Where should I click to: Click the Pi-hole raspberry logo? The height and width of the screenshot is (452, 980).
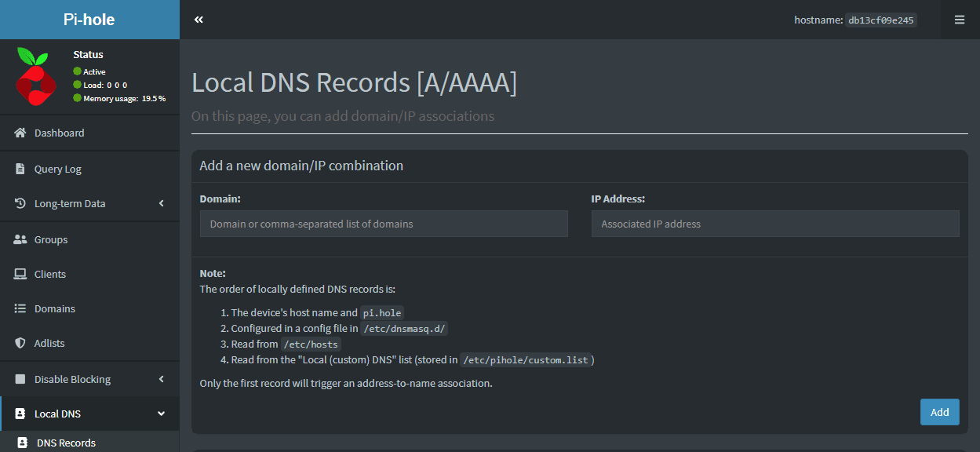35,77
